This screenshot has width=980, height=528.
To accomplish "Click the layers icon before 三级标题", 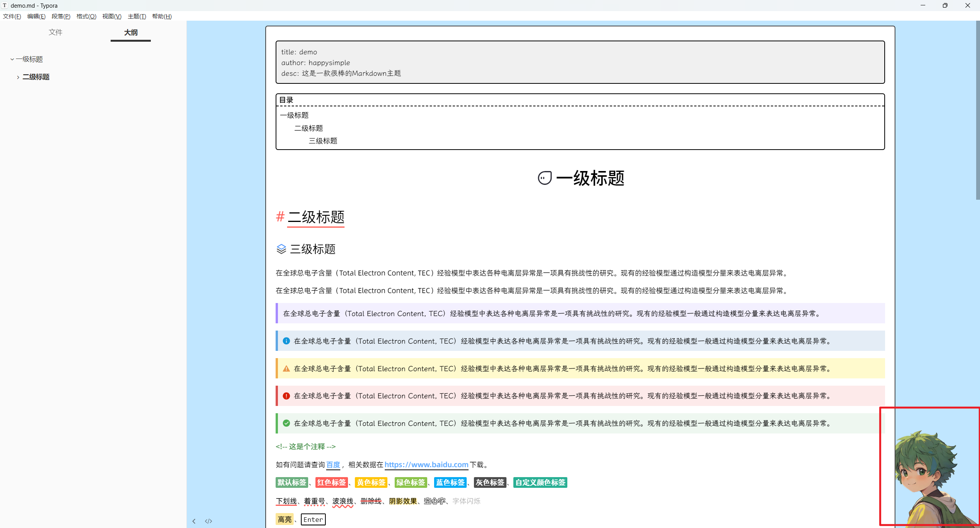I will (x=281, y=249).
